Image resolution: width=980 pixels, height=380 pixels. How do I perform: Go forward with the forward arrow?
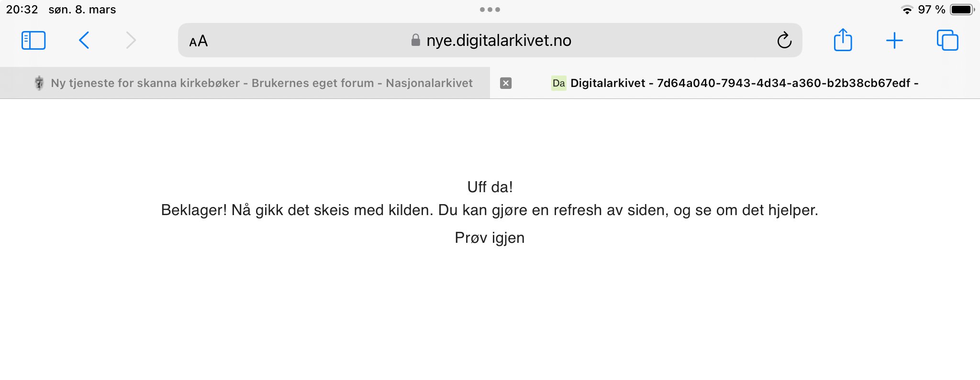131,41
